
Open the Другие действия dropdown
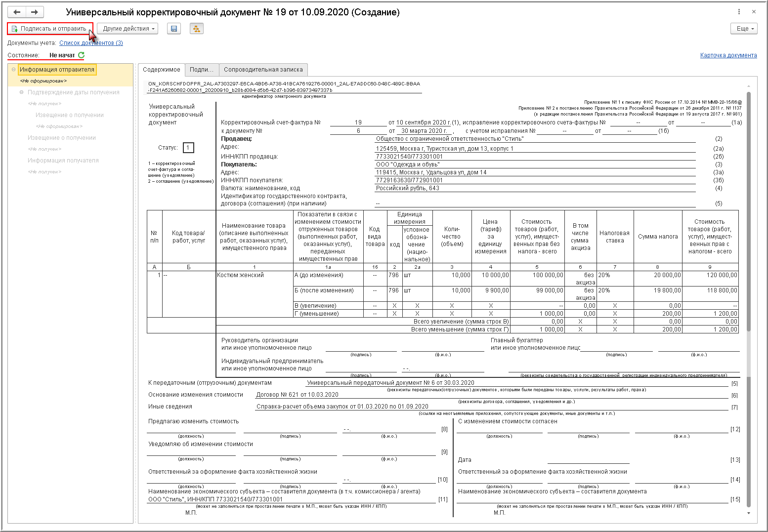[x=128, y=29]
